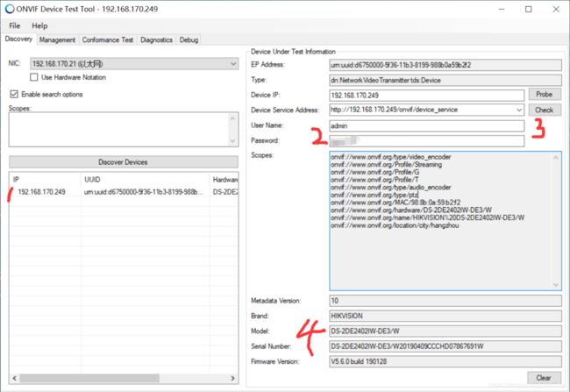Expand the NIC dropdown list
The width and height of the screenshot is (570, 392).
pyautogui.click(x=233, y=64)
